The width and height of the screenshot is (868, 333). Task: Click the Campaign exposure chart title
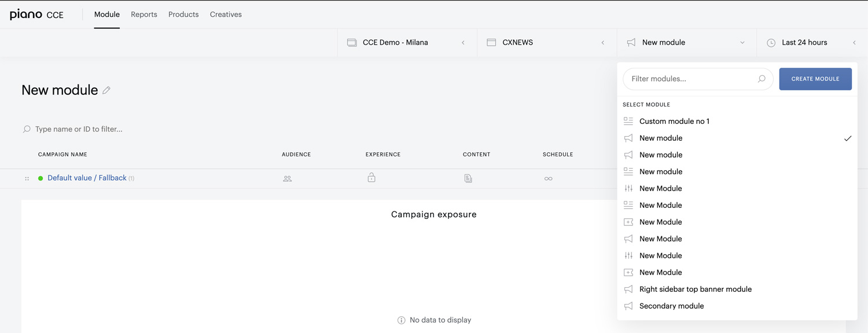pyautogui.click(x=434, y=214)
